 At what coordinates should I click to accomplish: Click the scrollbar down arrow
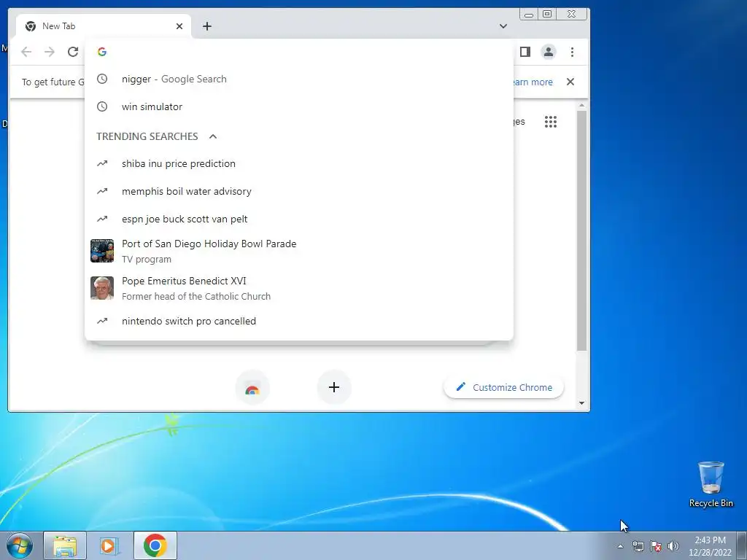pos(581,403)
